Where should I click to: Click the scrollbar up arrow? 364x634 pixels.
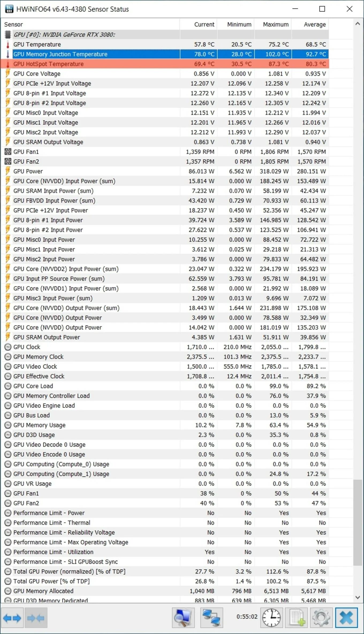(x=358, y=24)
